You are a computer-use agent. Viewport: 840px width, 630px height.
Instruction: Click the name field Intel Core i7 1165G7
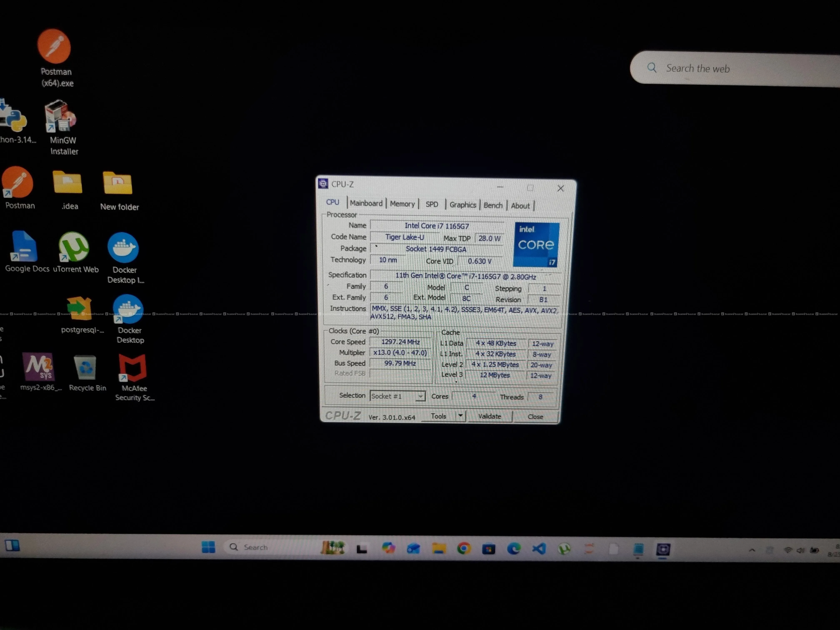[437, 226]
